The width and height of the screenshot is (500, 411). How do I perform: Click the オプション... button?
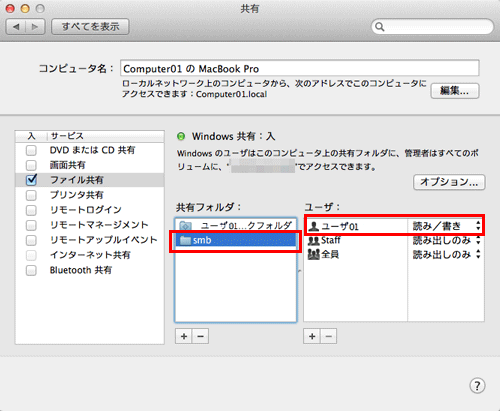[x=449, y=182]
